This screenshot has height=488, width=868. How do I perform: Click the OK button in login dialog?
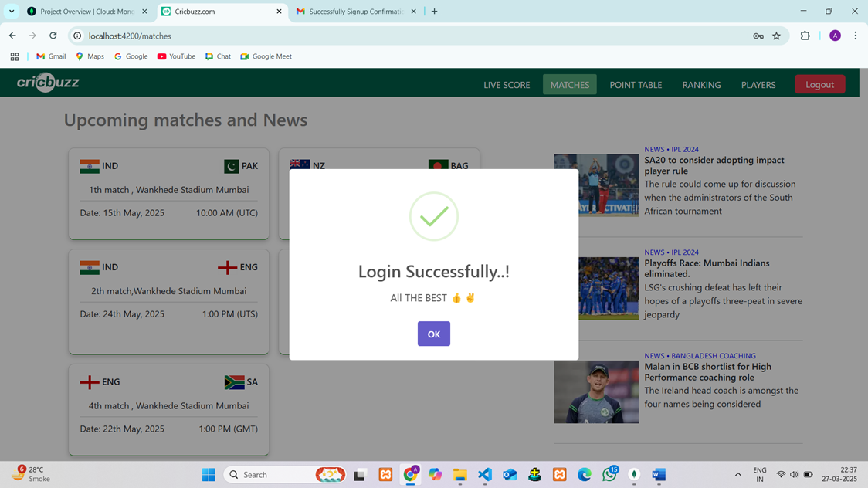(x=433, y=334)
